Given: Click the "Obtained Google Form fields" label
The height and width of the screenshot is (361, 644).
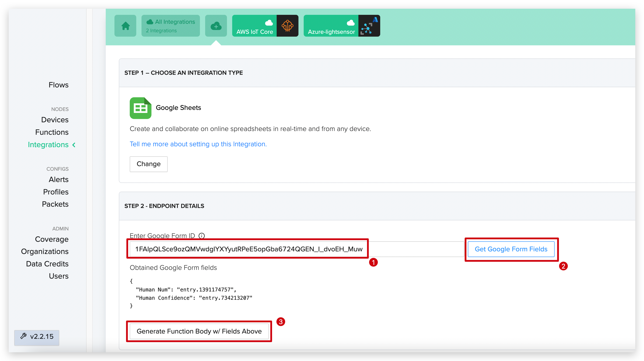Looking at the screenshot, I should tap(173, 268).
